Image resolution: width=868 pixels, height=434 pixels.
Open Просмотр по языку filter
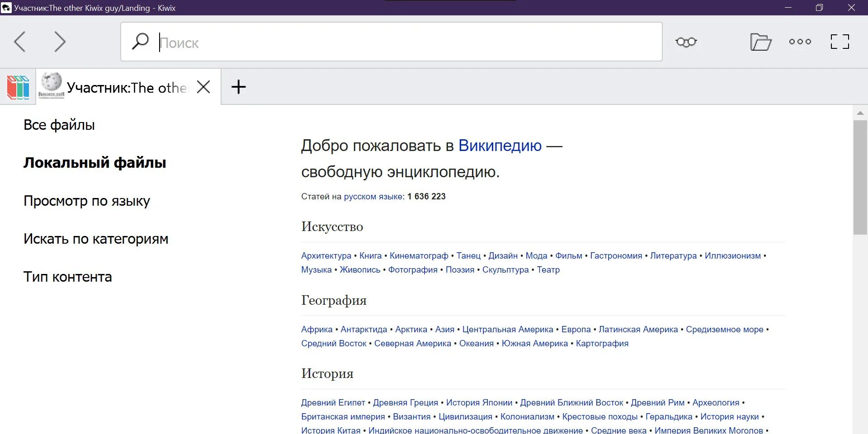[87, 201]
